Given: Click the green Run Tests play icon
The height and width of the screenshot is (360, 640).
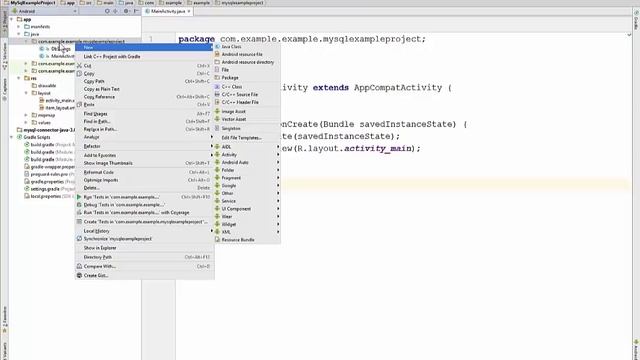Looking at the screenshot, I should point(79,197).
